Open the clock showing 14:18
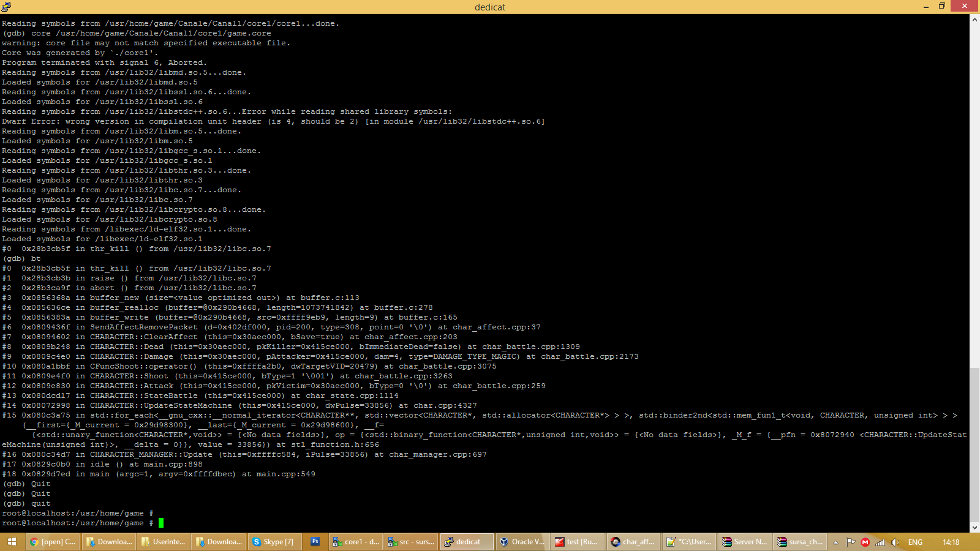 [951, 542]
